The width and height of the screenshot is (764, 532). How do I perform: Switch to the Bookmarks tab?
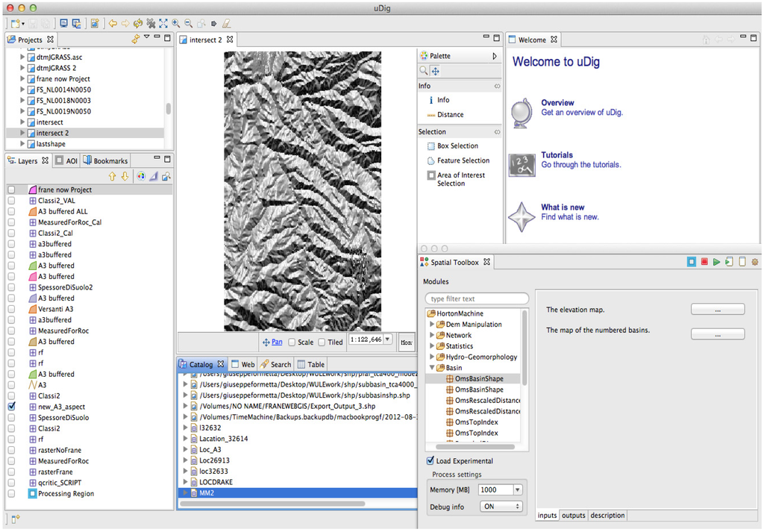click(106, 160)
